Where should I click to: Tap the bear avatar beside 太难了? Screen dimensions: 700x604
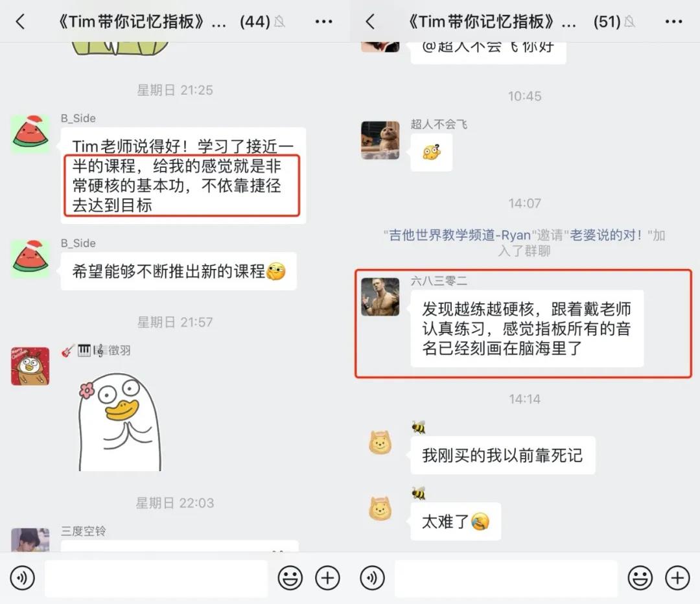tap(380, 509)
